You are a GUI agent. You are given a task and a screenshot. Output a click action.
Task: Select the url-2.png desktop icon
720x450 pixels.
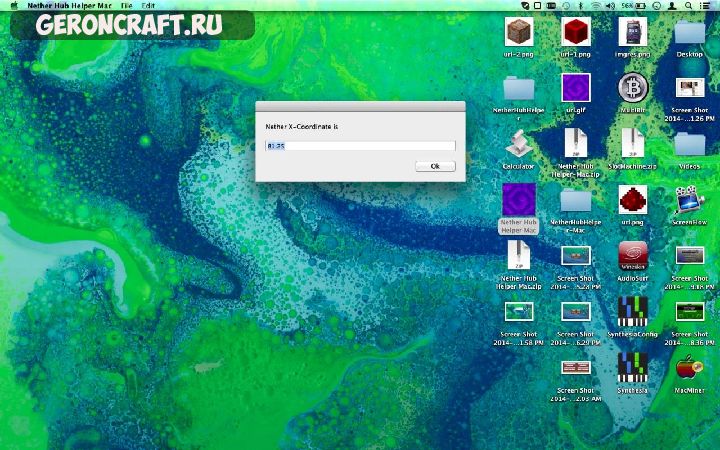tap(519, 32)
